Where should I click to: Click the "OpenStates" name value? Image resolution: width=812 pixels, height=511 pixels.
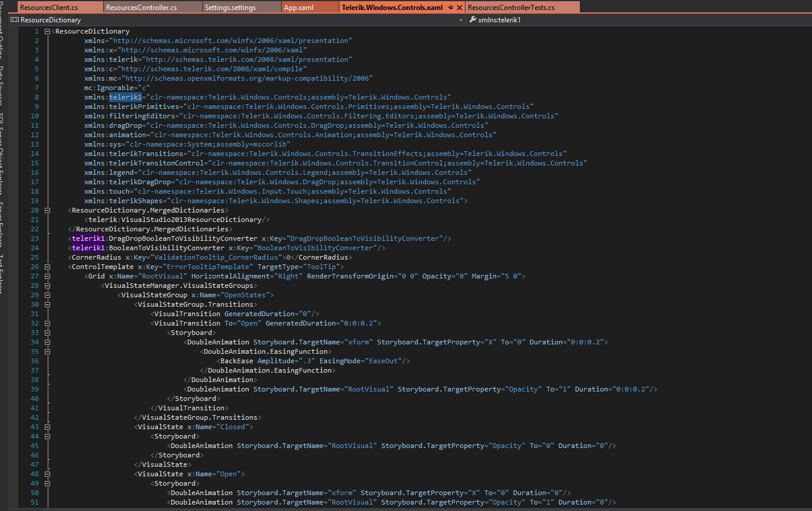247,295
